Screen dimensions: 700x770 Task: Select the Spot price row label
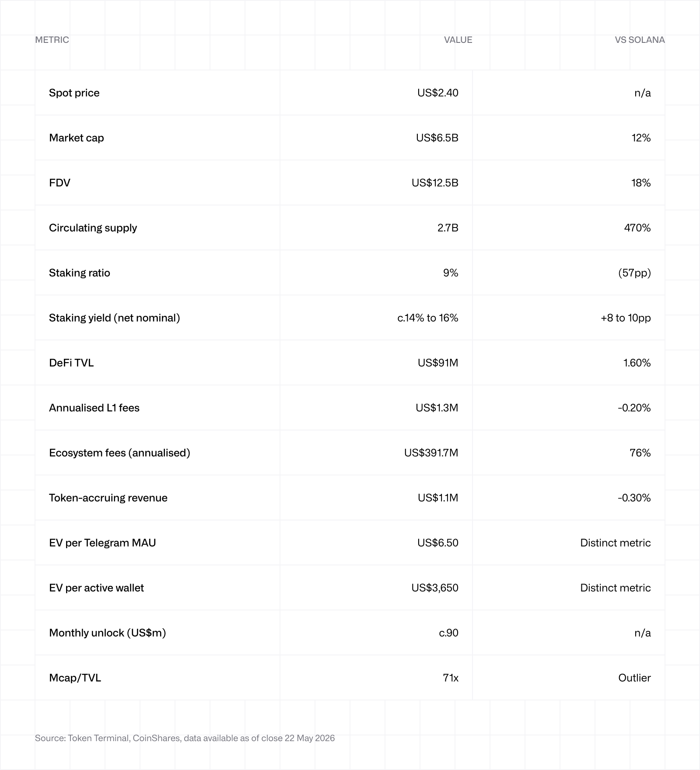tap(74, 93)
